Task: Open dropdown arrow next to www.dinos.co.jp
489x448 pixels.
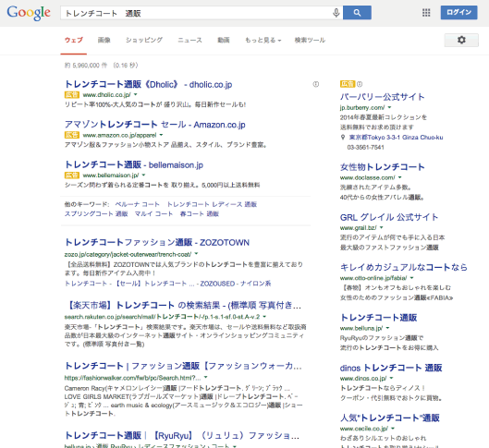Action: tap(391, 378)
